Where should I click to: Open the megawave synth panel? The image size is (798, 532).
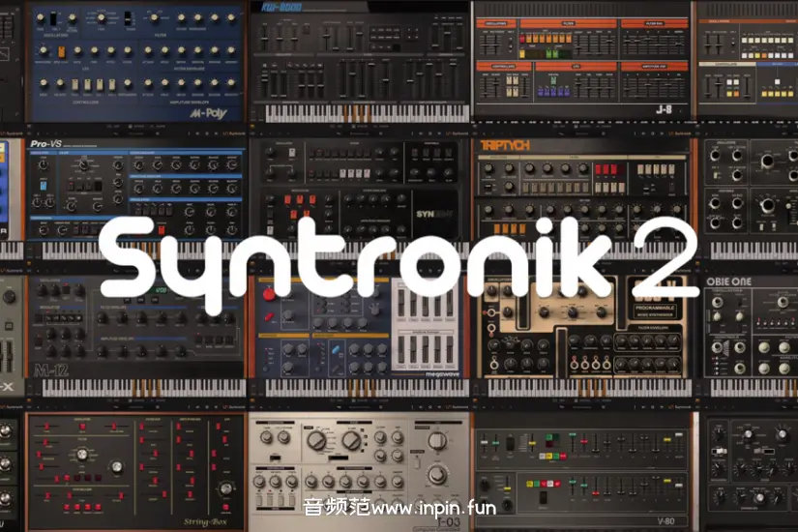(x=359, y=327)
